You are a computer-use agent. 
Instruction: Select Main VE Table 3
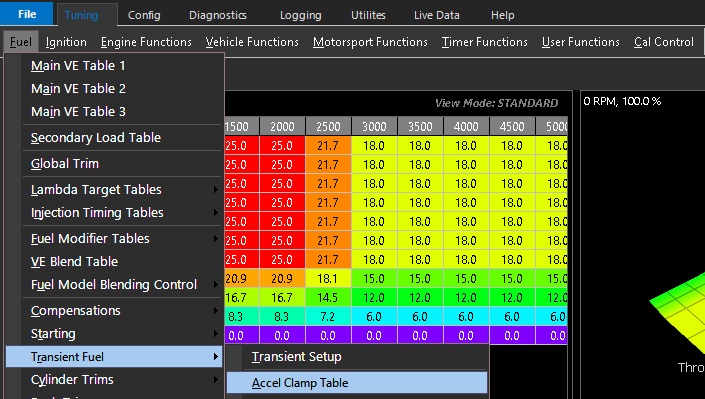point(114,112)
